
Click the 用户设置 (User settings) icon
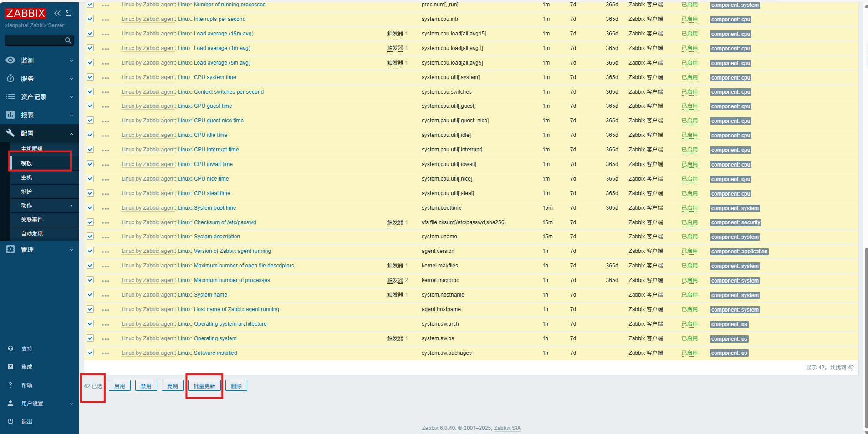tap(10, 403)
